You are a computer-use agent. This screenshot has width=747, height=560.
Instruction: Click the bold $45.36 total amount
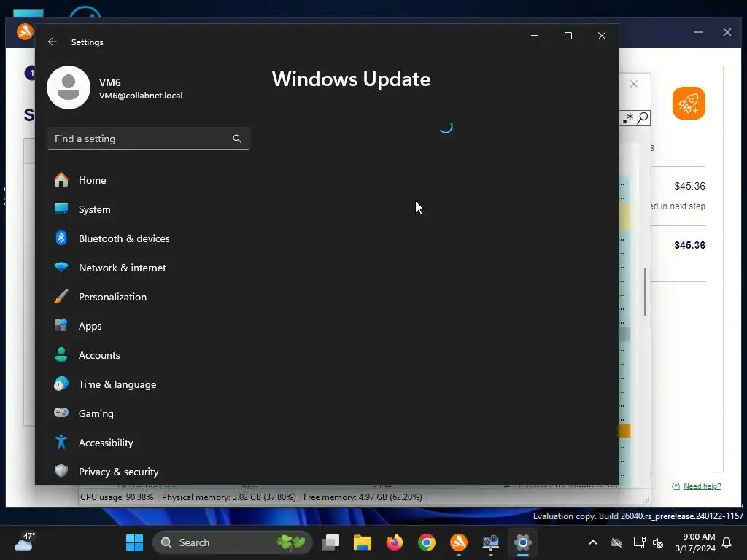coord(689,245)
